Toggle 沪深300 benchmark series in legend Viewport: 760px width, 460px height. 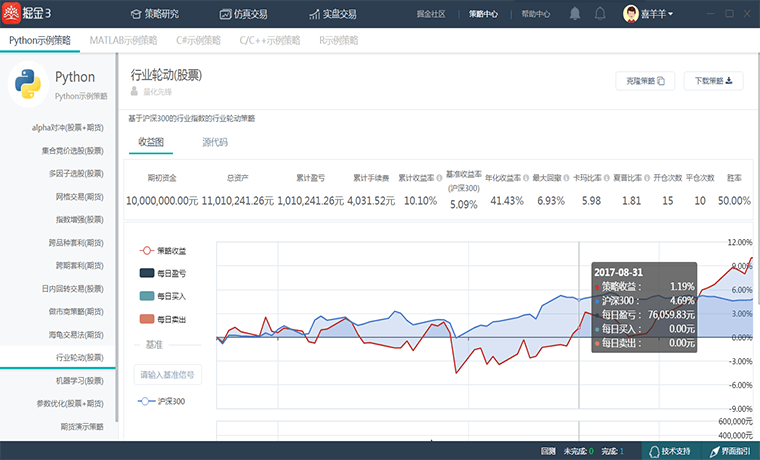click(162, 401)
